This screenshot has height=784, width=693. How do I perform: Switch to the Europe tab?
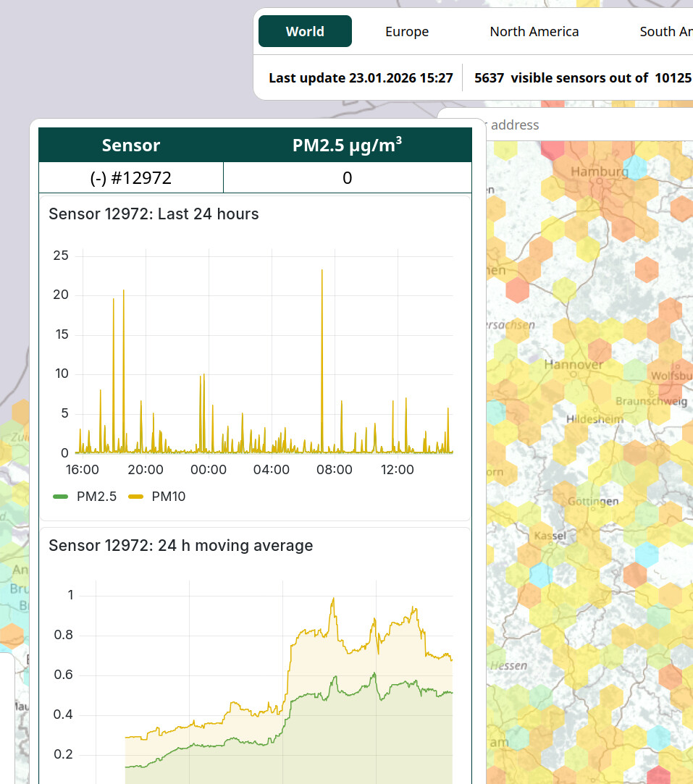pyautogui.click(x=407, y=32)
